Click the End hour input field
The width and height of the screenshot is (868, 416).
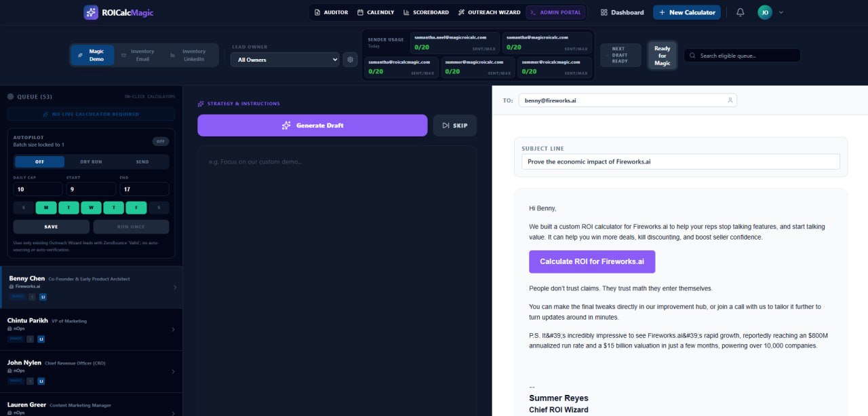click(144, 189)
